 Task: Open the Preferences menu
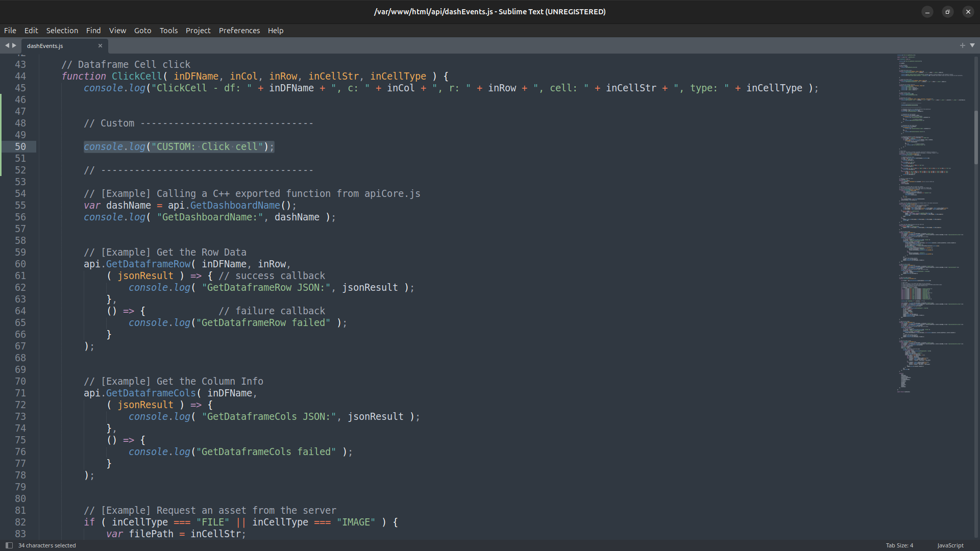[239, 31]
